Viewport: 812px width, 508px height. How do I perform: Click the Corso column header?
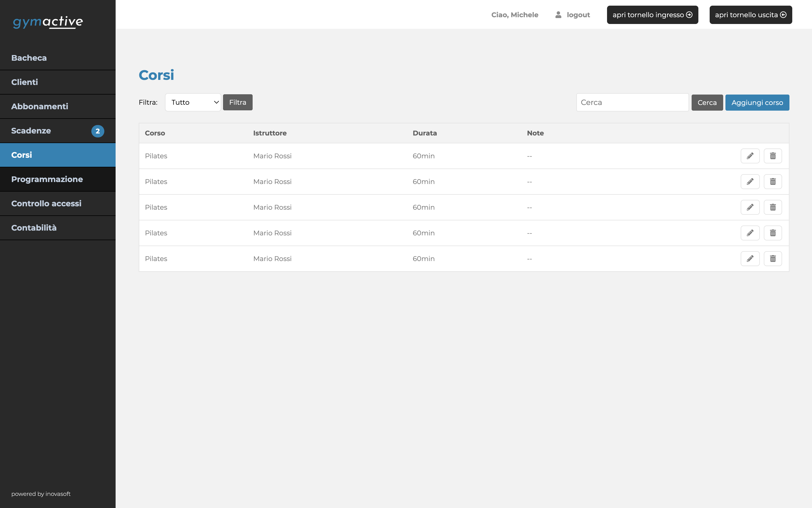click(155, 133)
